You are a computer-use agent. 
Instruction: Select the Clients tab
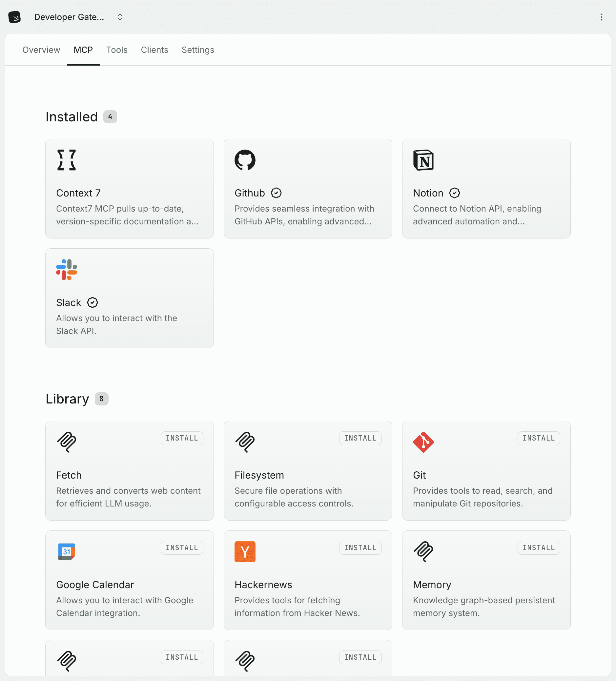pos(154,50)
